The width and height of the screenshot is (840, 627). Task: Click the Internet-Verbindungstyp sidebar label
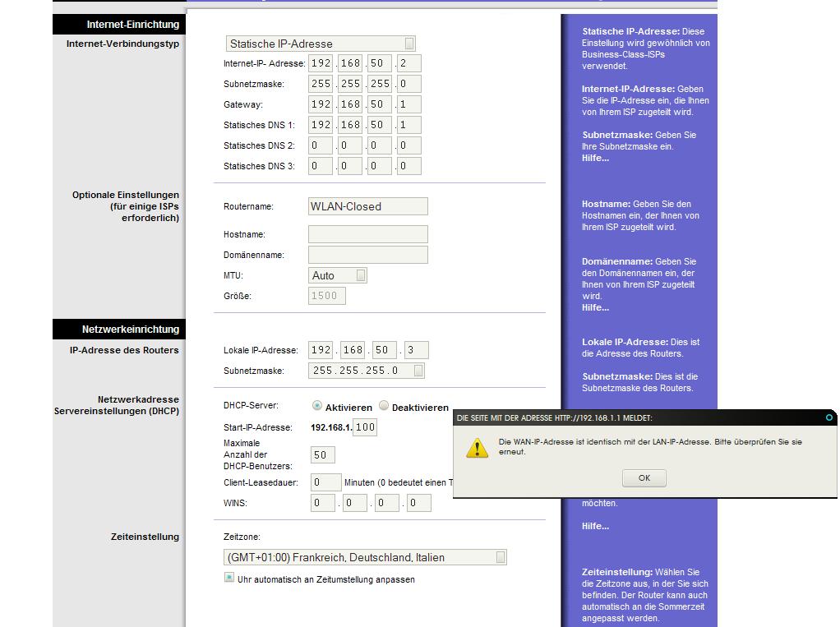(122, 44)
